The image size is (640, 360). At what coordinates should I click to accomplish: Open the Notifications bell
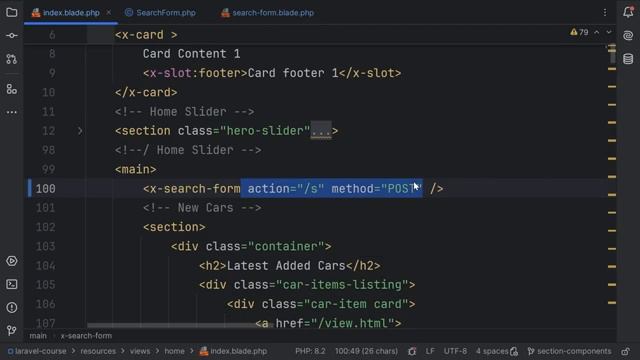point(628,12)
